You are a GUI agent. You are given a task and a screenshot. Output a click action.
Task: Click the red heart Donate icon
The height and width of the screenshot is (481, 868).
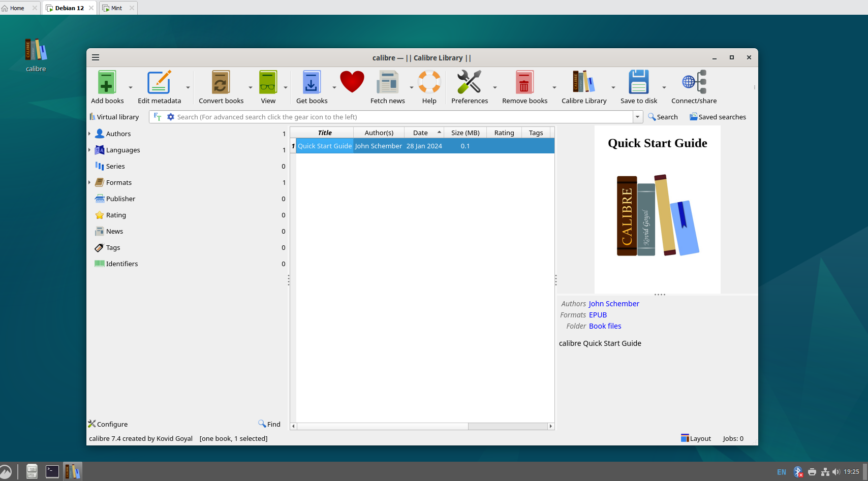(352, 82)
